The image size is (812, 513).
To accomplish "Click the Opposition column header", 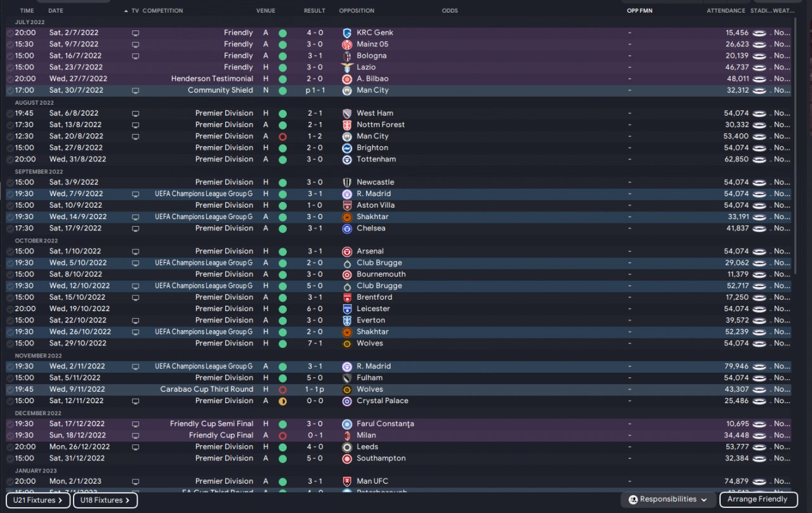I will (357, 11).
